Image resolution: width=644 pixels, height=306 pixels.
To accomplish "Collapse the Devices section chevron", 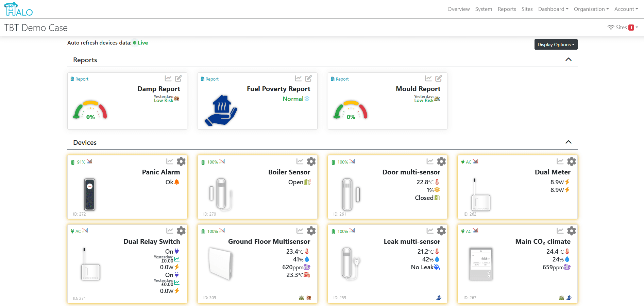I will [x=569, y=142].
